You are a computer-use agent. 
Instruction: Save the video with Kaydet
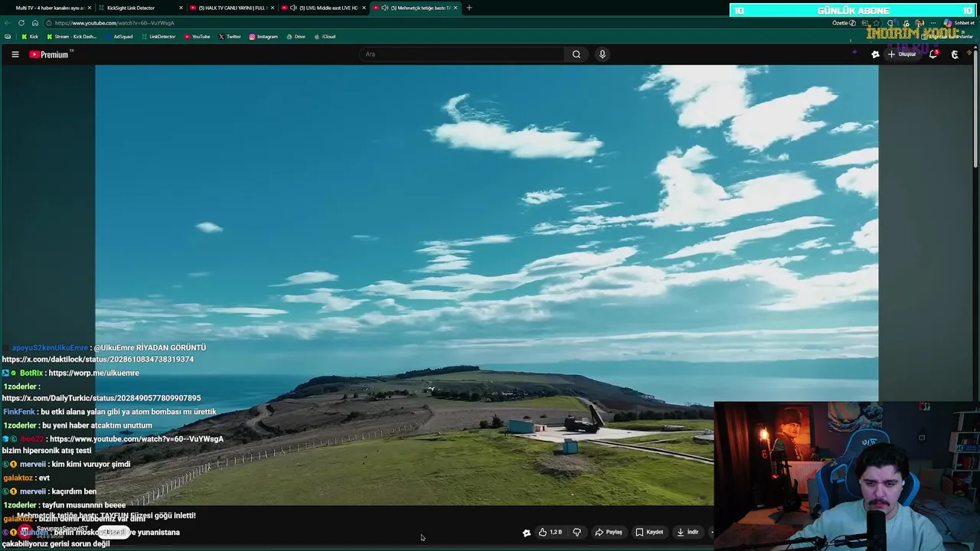tap(649, 532)
